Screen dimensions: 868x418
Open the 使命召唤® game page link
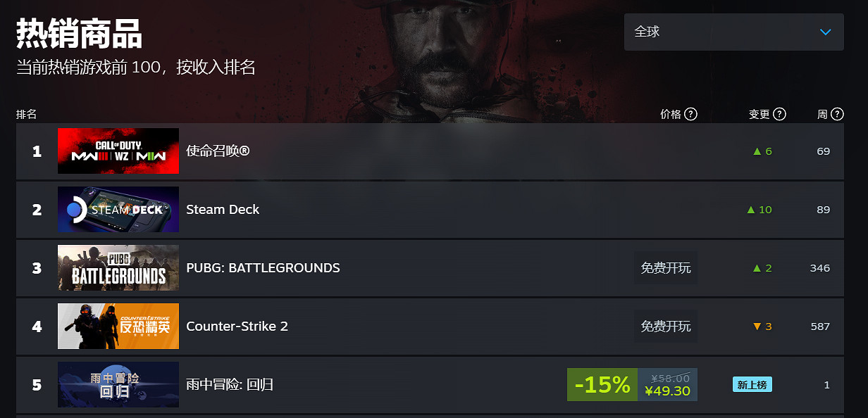coord(220,151)
